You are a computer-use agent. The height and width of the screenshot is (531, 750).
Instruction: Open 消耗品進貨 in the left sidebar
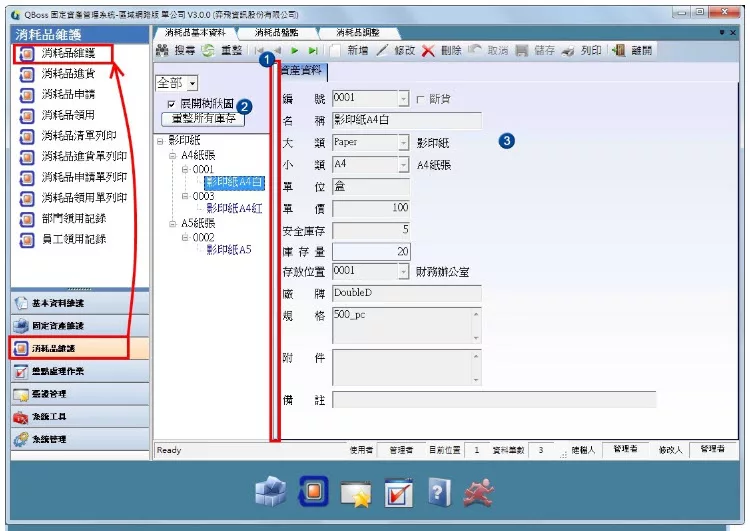tap(74, 73)
